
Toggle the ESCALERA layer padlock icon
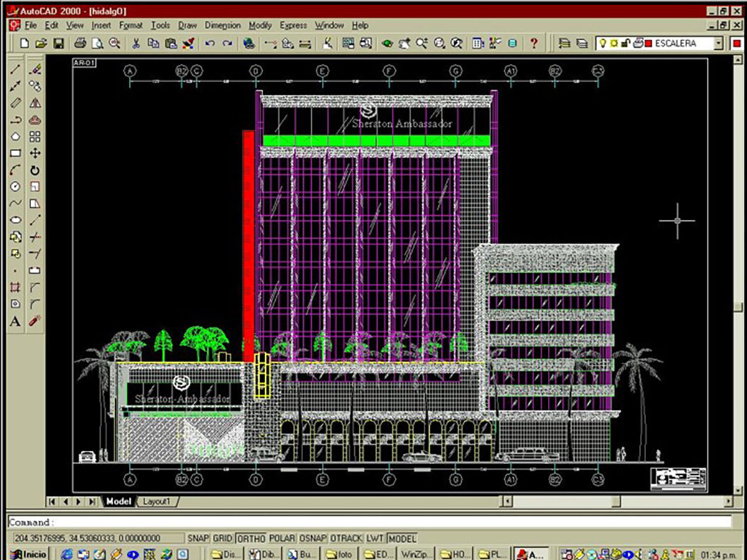point(626,44)
